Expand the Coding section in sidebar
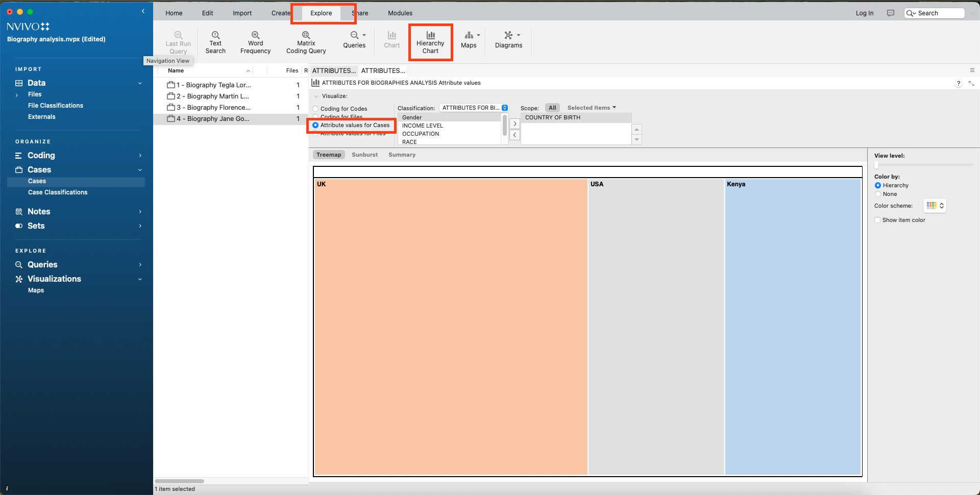This screenshot has height=495, width=980. pos(140,156)
